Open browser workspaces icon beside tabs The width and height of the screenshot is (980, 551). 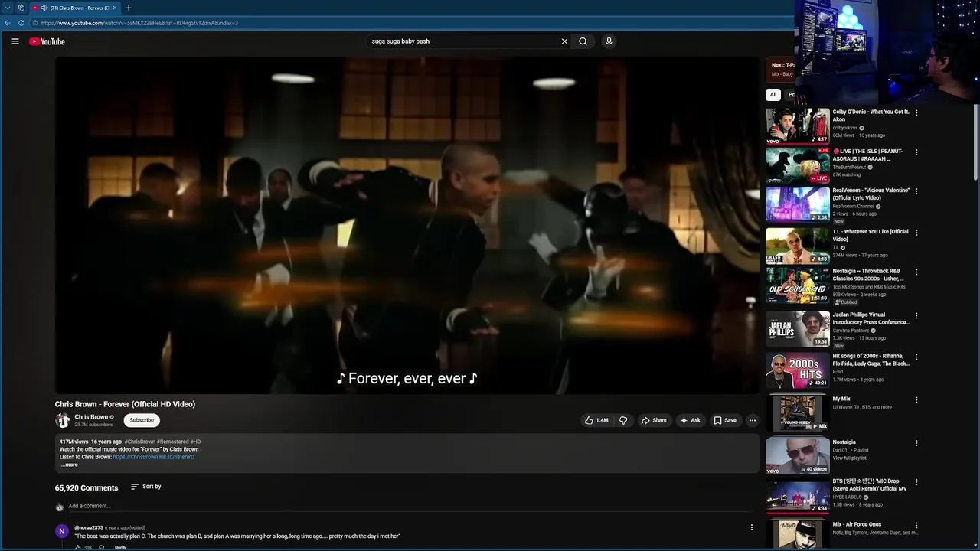pyautogui.click(x=21, y=8)
